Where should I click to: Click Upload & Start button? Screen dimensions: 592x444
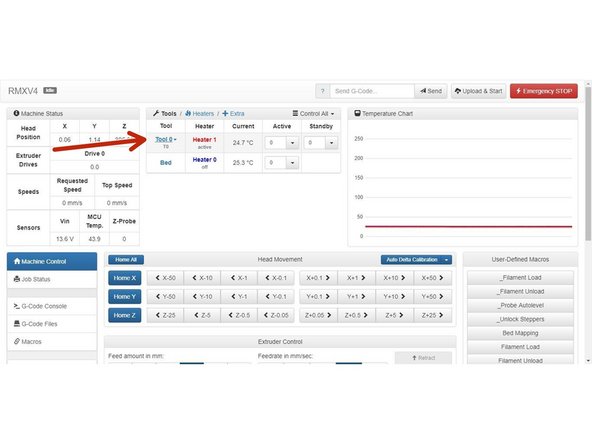tap(478, 91)
